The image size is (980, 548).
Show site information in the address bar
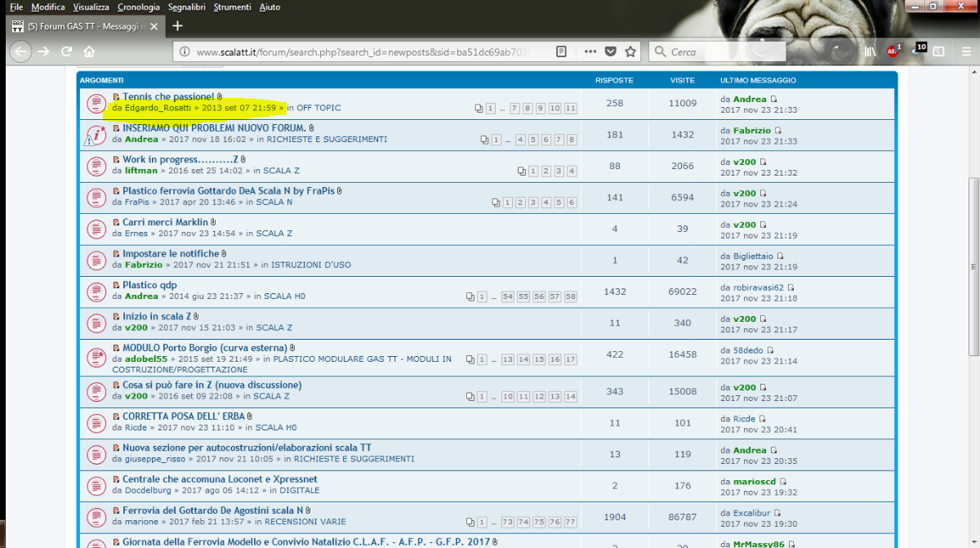[185, 51]
